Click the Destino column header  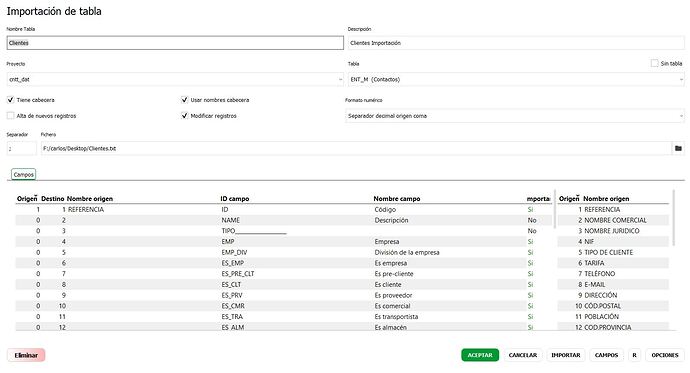coord(52,199)
